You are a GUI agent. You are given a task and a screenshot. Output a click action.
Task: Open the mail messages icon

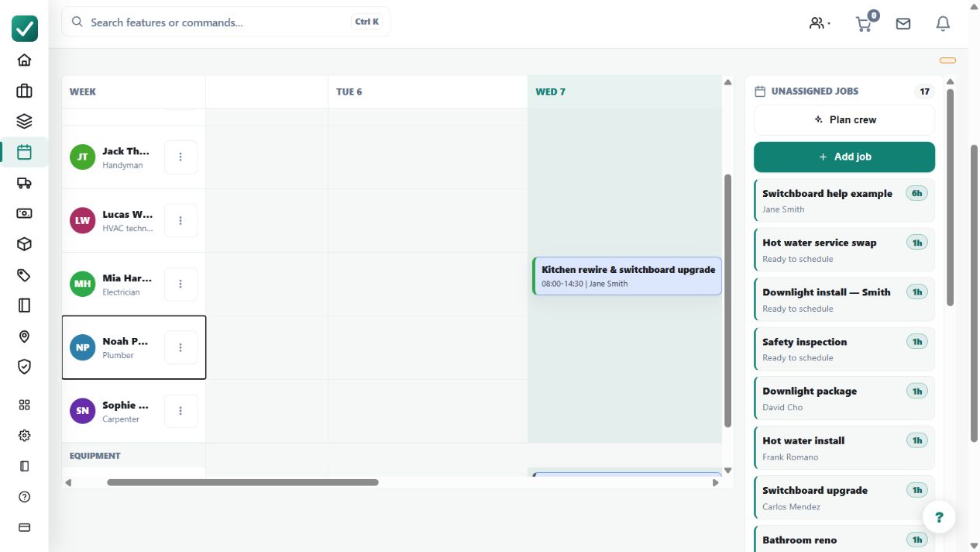pos(903,23)
